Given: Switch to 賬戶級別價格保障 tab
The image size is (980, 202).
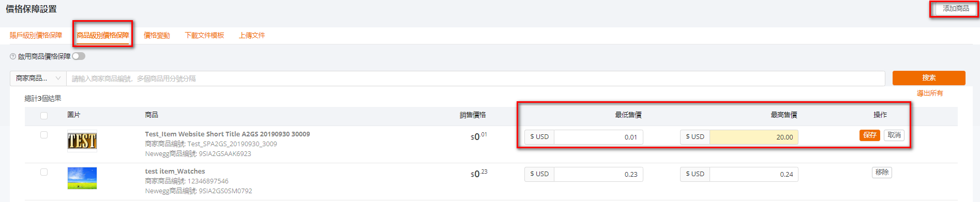Looking at the screenshot, I should tap(36, 35).
